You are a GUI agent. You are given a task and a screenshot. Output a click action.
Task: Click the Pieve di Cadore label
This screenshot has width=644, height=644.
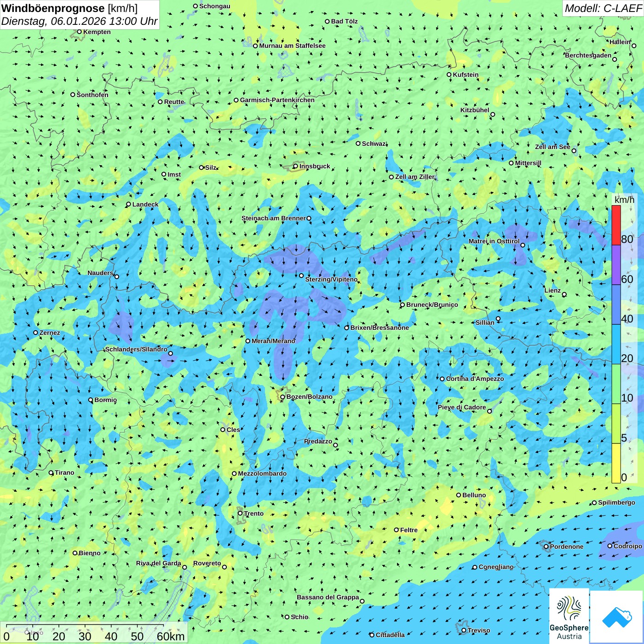(462, 407)
